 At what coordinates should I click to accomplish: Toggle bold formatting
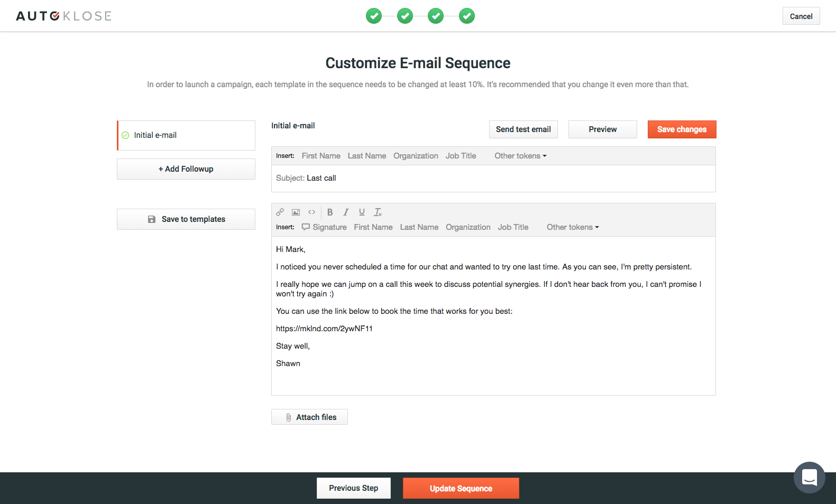(x=330, y=212)
